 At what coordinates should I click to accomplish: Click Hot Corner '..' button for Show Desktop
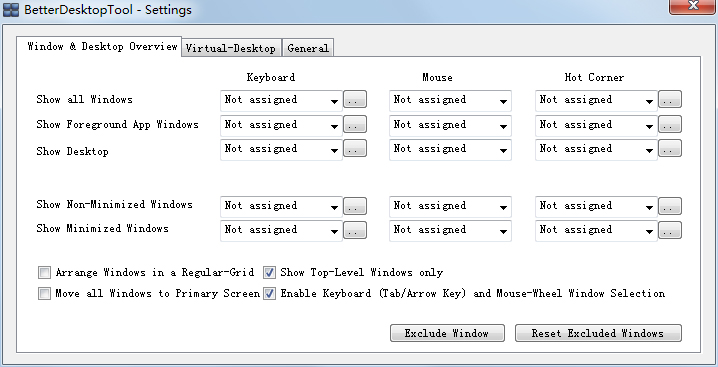point(670,148)
